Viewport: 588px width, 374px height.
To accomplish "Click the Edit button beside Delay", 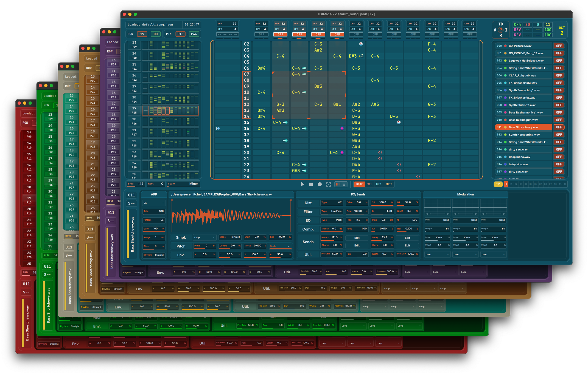I will pos(407,238).
